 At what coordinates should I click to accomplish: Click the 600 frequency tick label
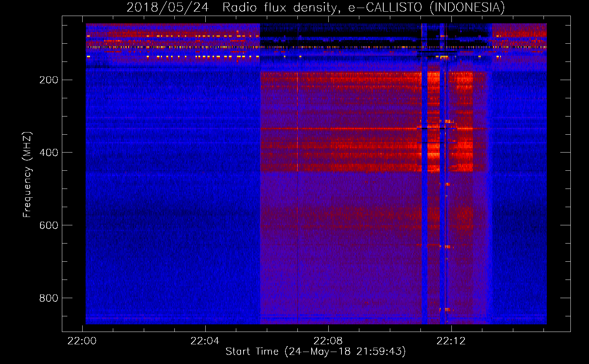click(x=49, y=225)
